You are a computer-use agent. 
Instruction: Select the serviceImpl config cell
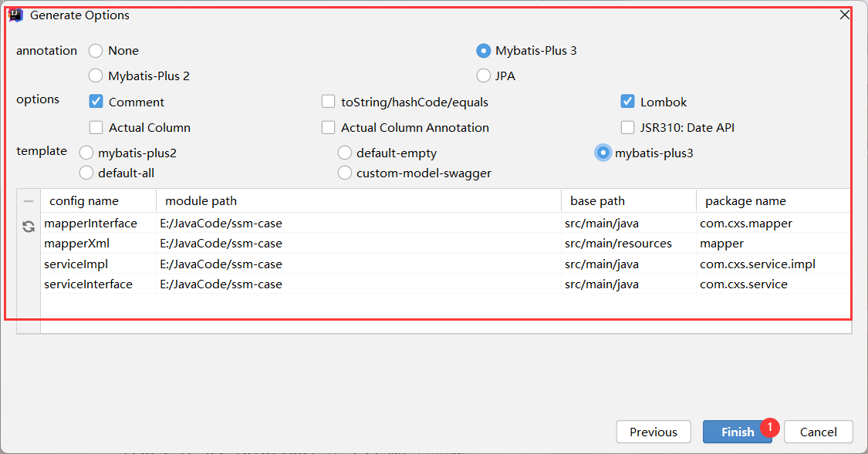click(x=99, y=264)
